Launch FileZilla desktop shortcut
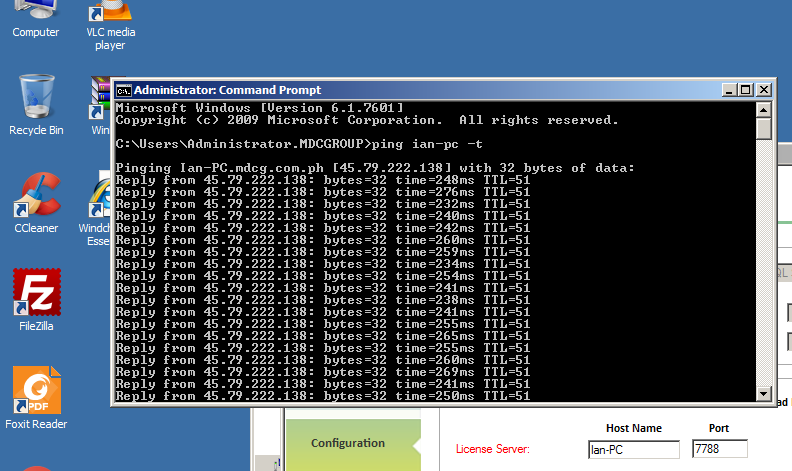This screenshot has height=471, width=792. pyautogui.click(x=36, y=300)
